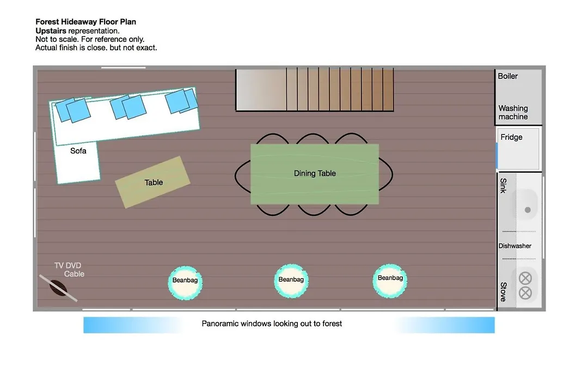
Task: Click the bottom-left dining chair
Action: pos(273,210)
